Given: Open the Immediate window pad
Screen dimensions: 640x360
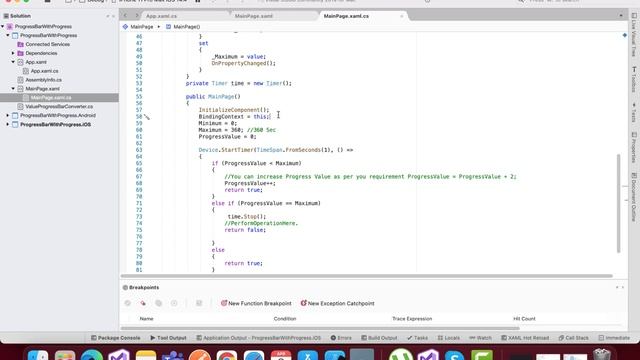Looking at the screenshot, I should [614, 338].
